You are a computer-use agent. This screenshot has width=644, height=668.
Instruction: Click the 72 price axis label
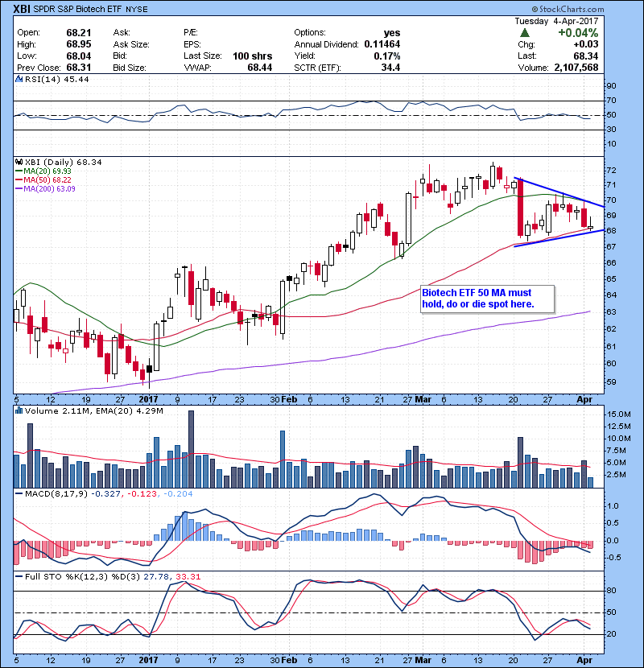coord(611,171)
